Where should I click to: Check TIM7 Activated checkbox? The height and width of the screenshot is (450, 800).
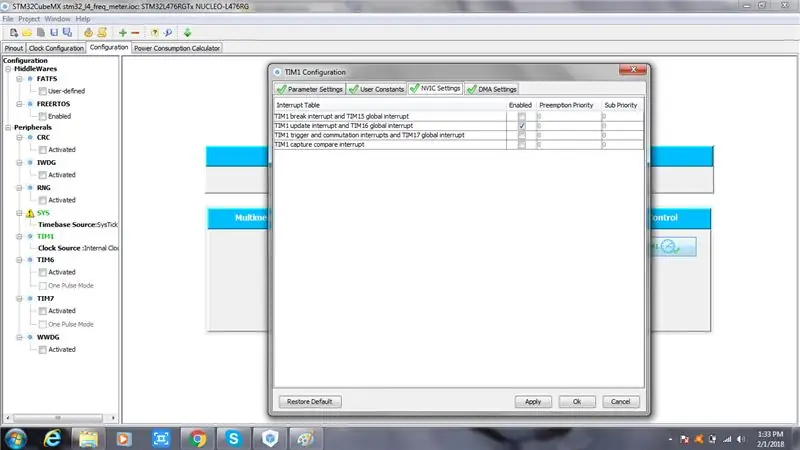click(43, 311)
